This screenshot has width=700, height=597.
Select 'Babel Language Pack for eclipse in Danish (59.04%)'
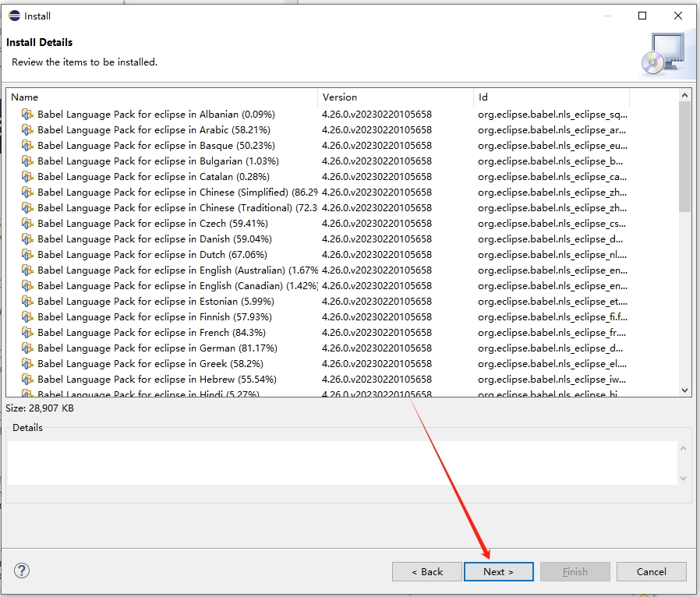[x=154, y=239]
